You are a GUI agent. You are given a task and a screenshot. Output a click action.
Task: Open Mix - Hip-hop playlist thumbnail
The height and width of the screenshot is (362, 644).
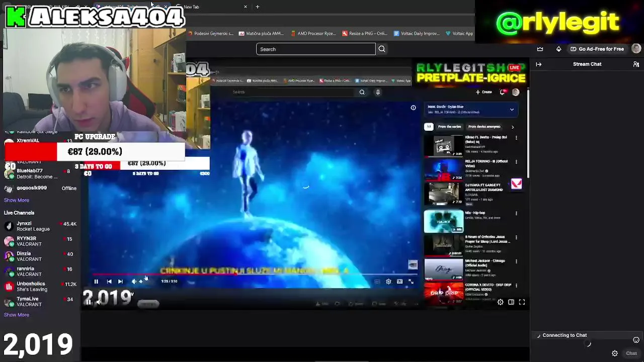pos(444,222)
